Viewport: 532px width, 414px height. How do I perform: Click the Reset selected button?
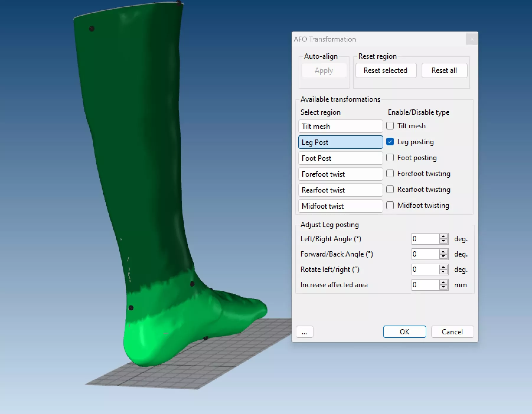pyautogui.click(x=386, y=70)
